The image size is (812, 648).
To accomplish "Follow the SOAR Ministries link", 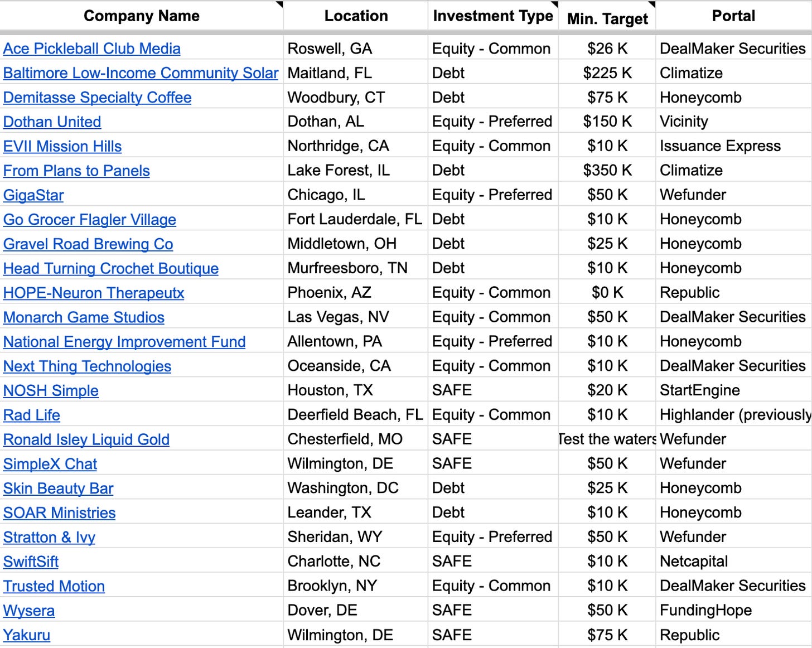I will [x=60, y=512].
